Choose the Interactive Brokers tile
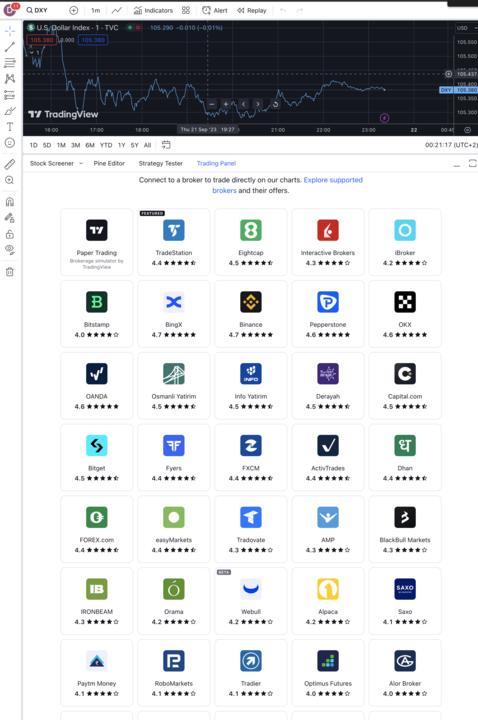 328,242
